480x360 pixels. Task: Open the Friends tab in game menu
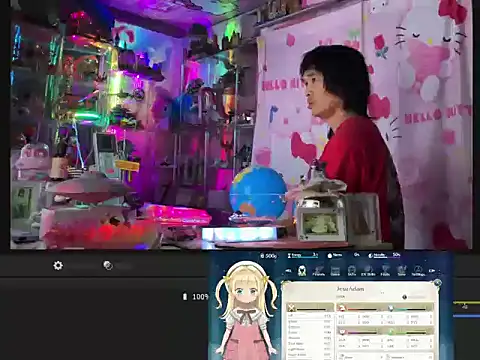(x=319, y=271)
